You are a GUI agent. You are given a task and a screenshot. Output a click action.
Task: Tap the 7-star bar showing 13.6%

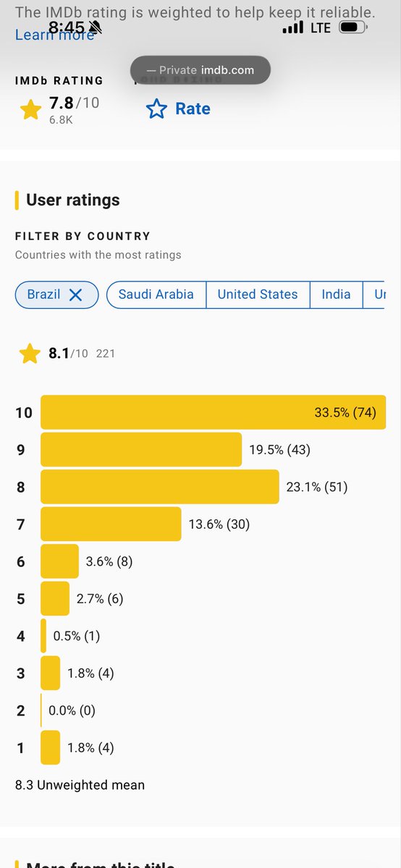[111, 524]
